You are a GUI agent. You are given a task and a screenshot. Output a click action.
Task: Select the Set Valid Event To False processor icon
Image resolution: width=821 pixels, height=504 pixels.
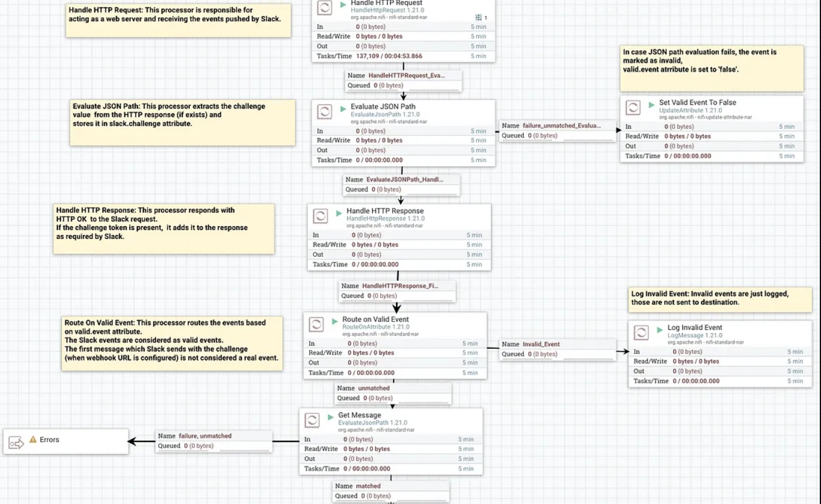[633, 107]
